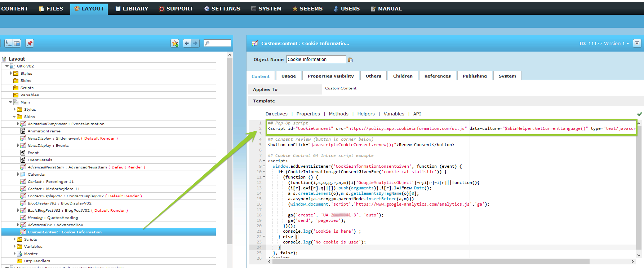
Task: Expand Master tree node
Action: pyautogui.click(x=14, y=254)
